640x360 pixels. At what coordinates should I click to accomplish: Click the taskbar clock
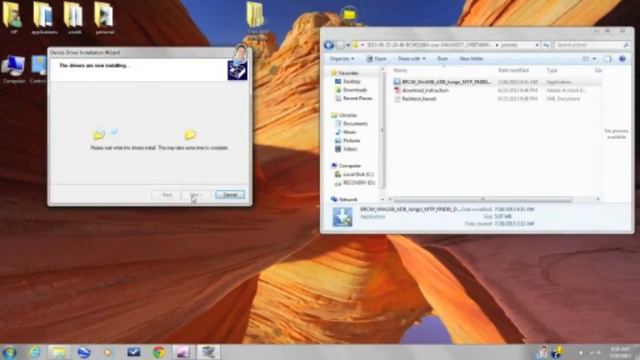(620, 352)
